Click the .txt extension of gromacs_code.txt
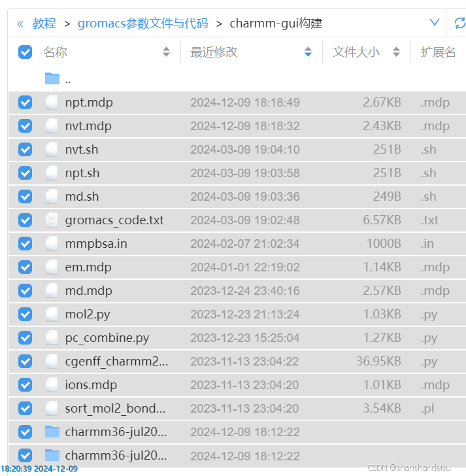The height and width of the screenshot is (476, 466). click(429, 220)
